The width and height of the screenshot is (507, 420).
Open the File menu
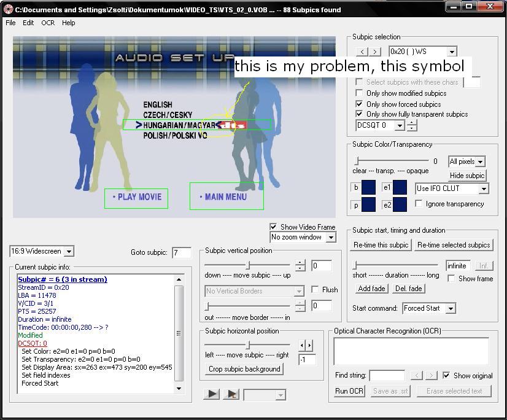click(x=10, y=23)
